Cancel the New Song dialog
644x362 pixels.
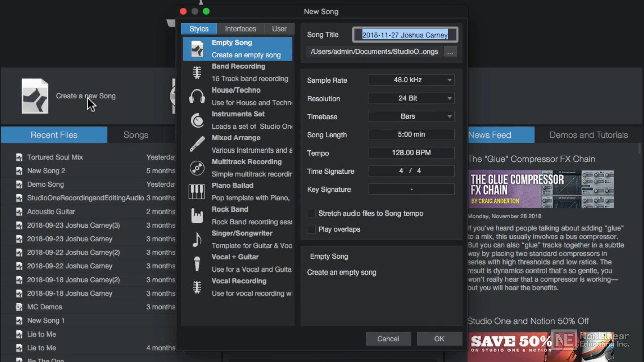click(388, 339)
